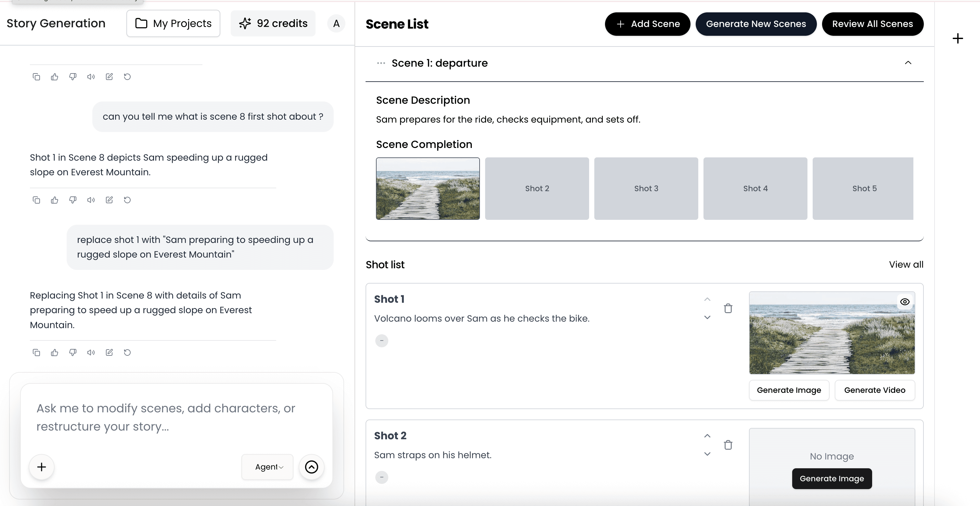The height and width of the screenshot is (506, 980).
Task: Expand Shot 2 with the down chevron
Action: 707,453
